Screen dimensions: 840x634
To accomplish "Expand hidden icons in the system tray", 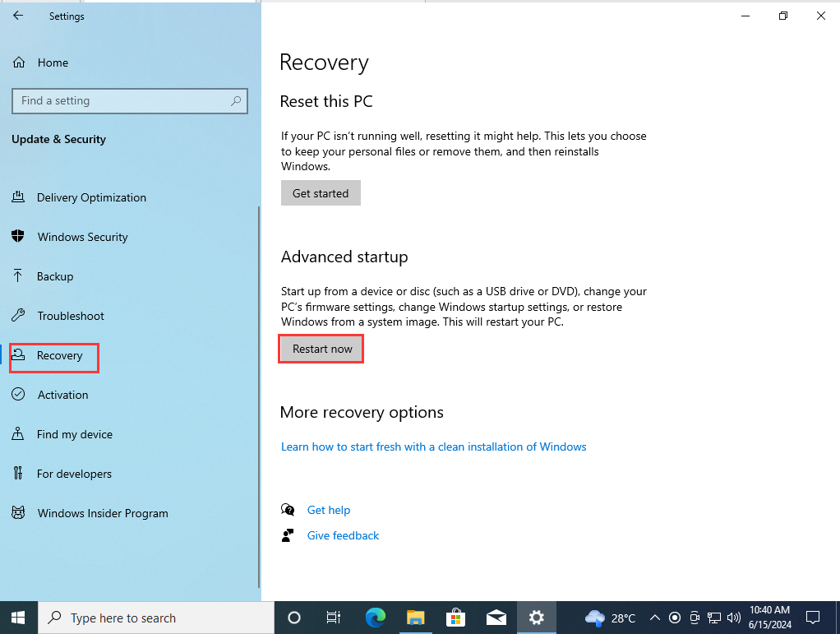I will pyautogui.click(x=655, y=618).
